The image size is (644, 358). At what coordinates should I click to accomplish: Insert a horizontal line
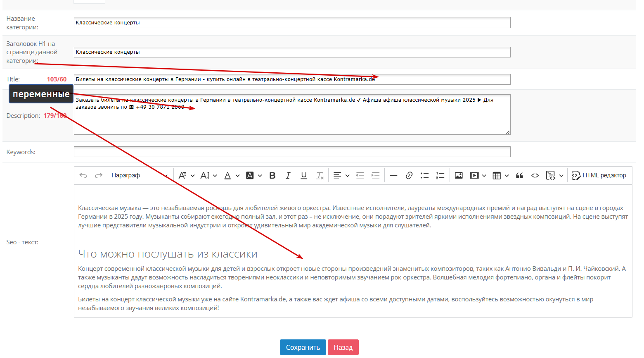[393, 175]
